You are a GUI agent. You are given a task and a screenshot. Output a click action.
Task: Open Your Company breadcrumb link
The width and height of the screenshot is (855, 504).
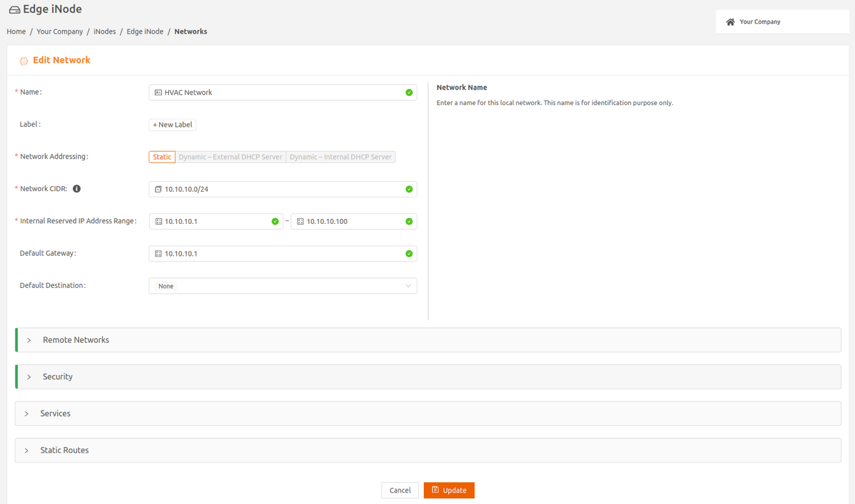tap(59, 31)
